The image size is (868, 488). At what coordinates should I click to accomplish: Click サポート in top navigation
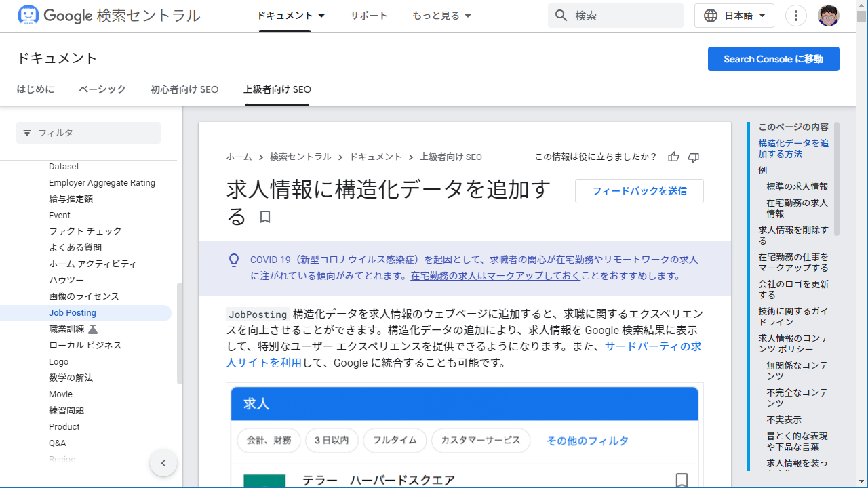coord(369,16)
